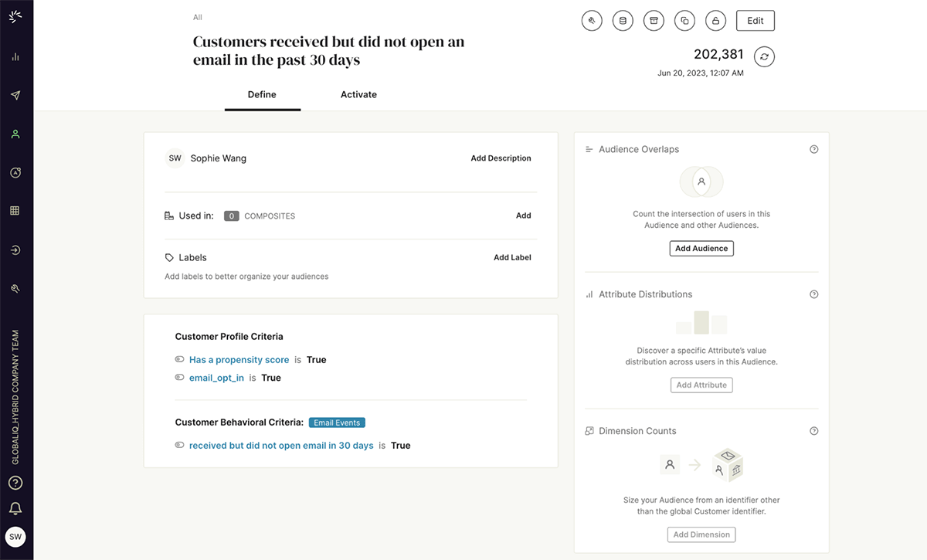Switch to the Activate tab
The width and height of the screenshot is (927, 560).
358,95
